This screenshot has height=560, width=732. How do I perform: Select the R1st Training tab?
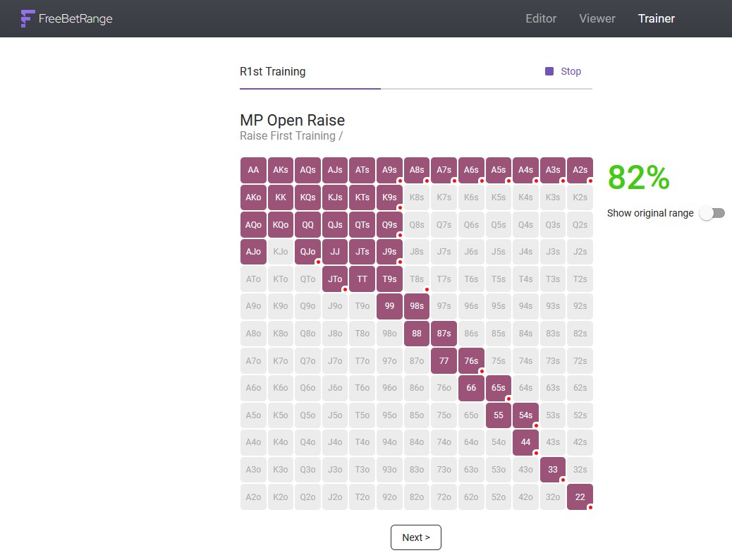[272, 71]
